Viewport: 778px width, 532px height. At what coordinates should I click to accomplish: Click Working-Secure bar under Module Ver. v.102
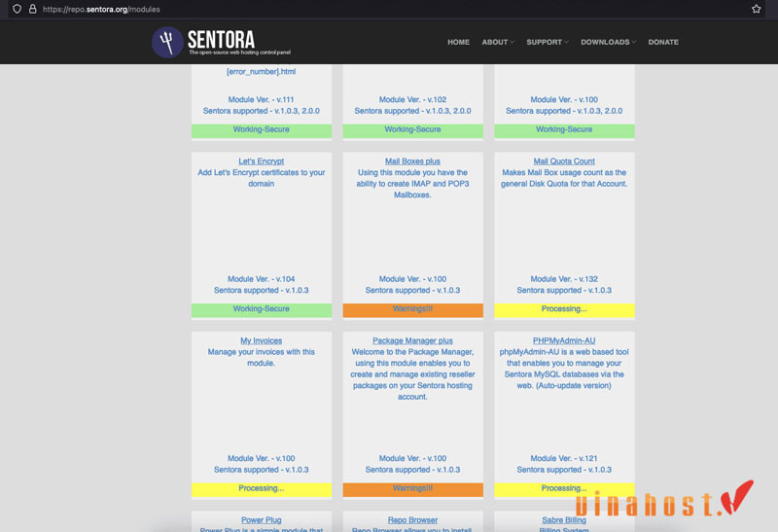click(x=412, y=130)
